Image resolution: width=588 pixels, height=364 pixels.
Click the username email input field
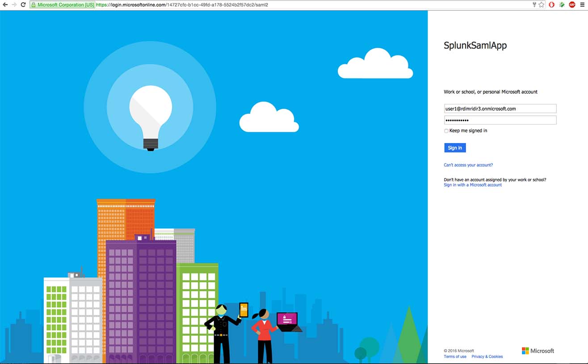pos(500,109)
